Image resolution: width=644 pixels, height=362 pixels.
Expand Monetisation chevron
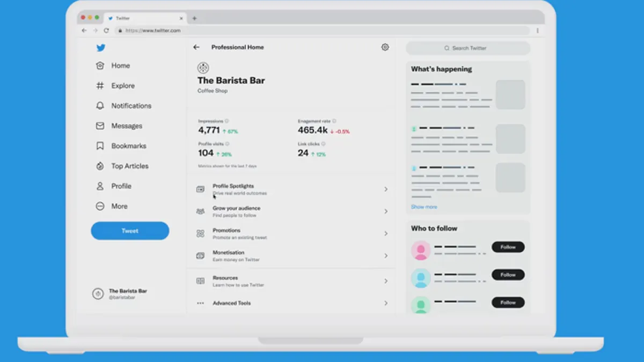point(386,256)
